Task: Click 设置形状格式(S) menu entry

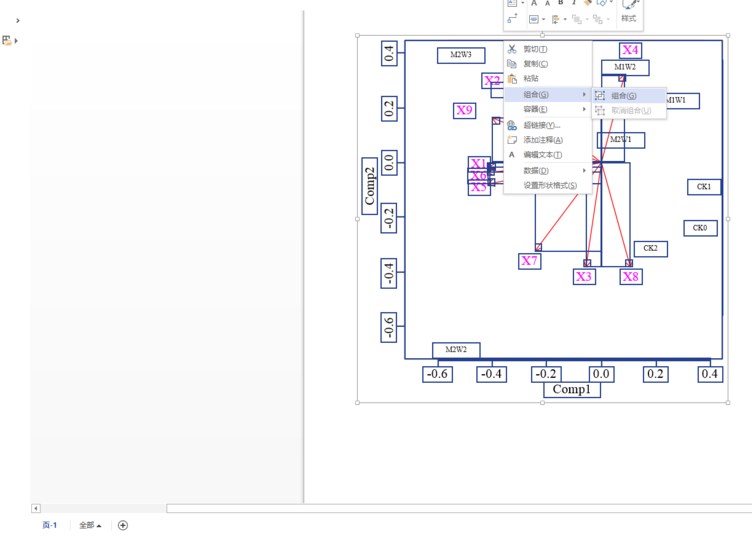Action: tap(548, 186)
